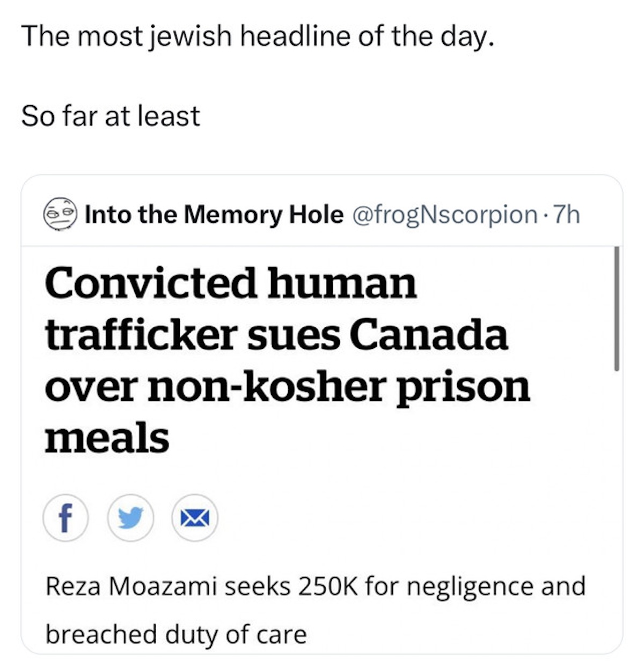Click the 'over non-kosher prison' headline line
Image resolution: width=644 pixels, height=667 pixels.
pos(287,386)
